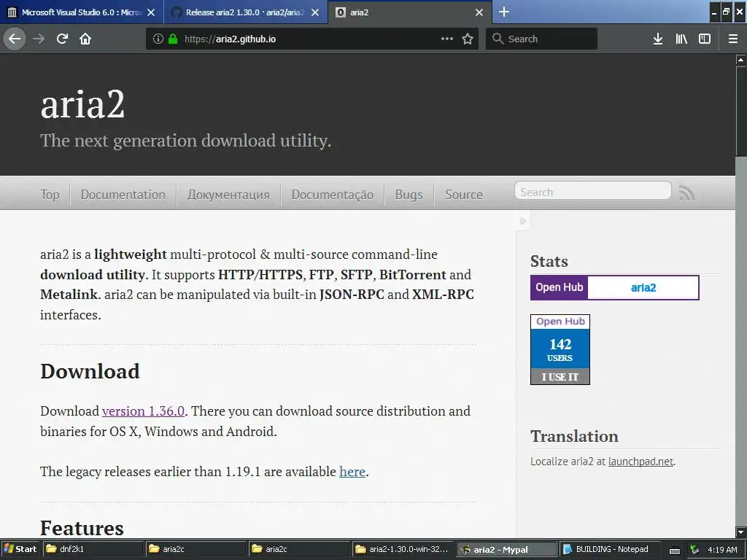Open the Top navigation item
Screen dimensions: 747x560
(50, 194)
